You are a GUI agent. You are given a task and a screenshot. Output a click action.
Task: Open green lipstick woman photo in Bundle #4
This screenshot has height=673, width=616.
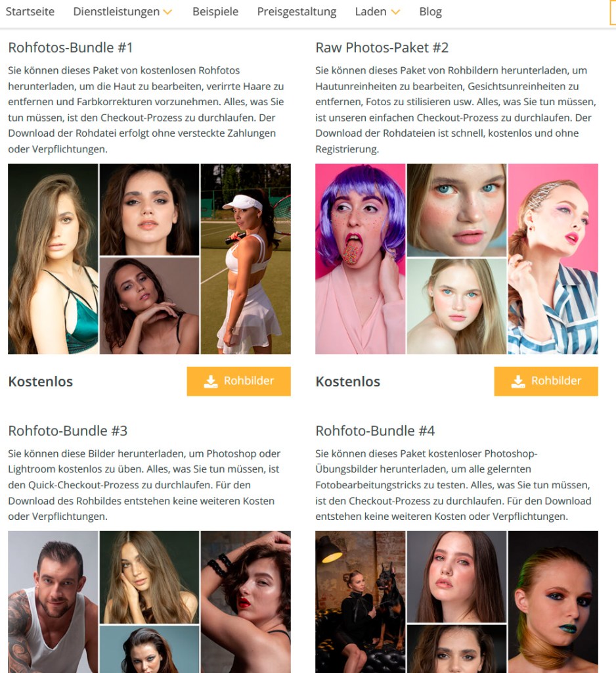[553, 602]
